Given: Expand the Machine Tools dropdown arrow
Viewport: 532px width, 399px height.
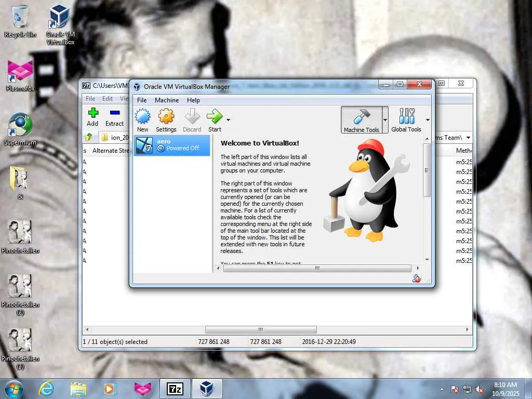Looking at the screenshot, I should (385, 120).
